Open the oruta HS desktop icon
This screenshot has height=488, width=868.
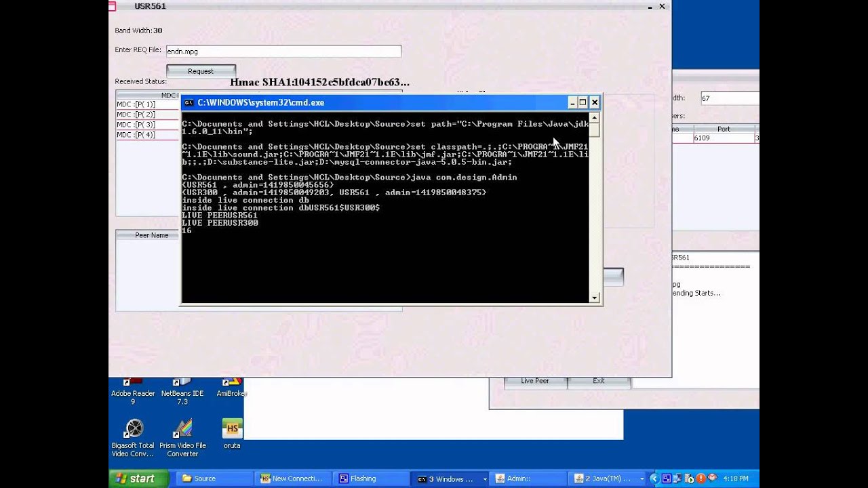tap(232, 434)
